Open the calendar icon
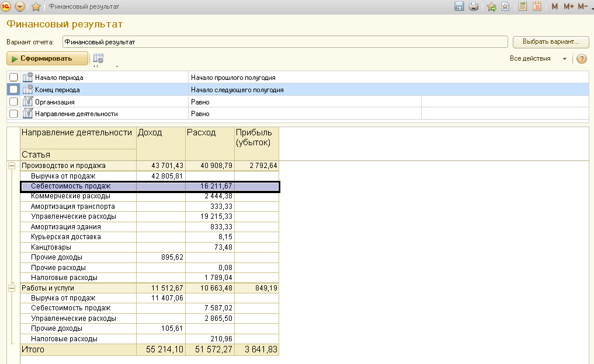594x364 pixels. [x=537, y=6]
